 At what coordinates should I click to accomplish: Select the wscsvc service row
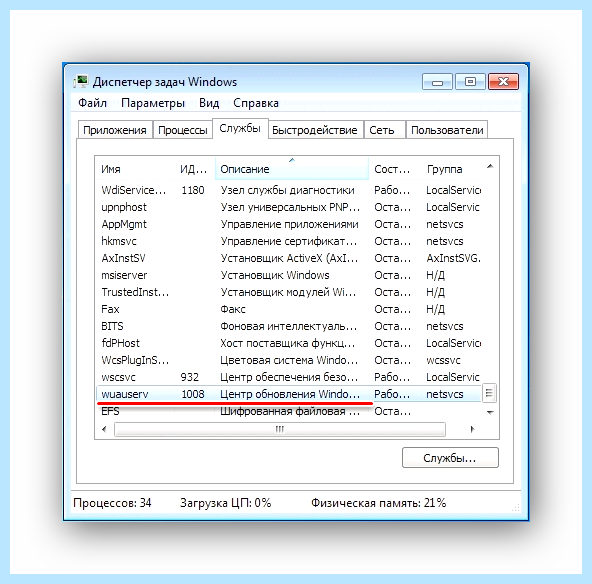(289, 377)
